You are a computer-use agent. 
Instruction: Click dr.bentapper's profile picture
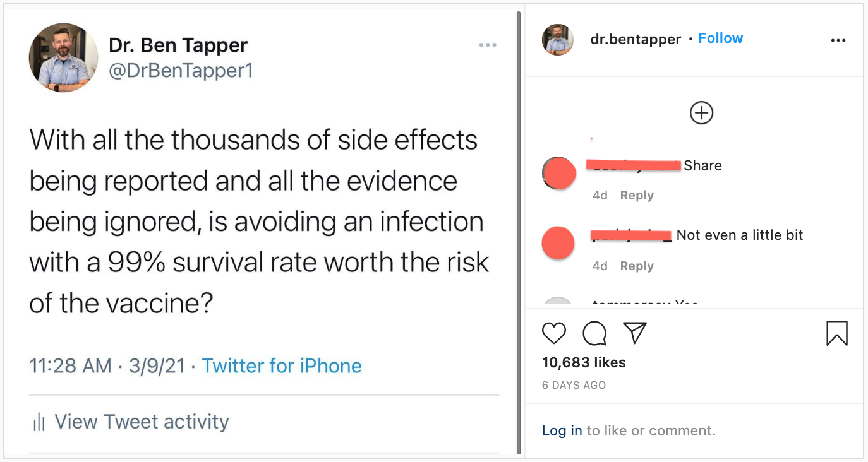click(x=557, y=39)
